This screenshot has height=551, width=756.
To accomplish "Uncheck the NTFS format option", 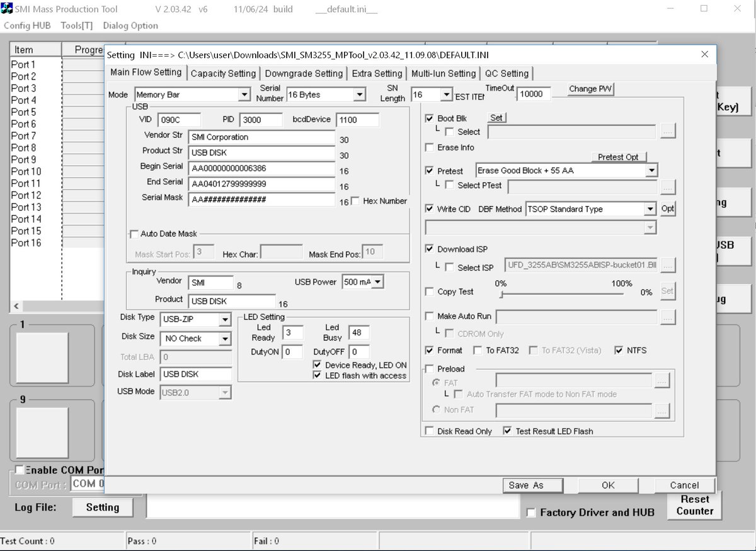I will tap(619, 351).
